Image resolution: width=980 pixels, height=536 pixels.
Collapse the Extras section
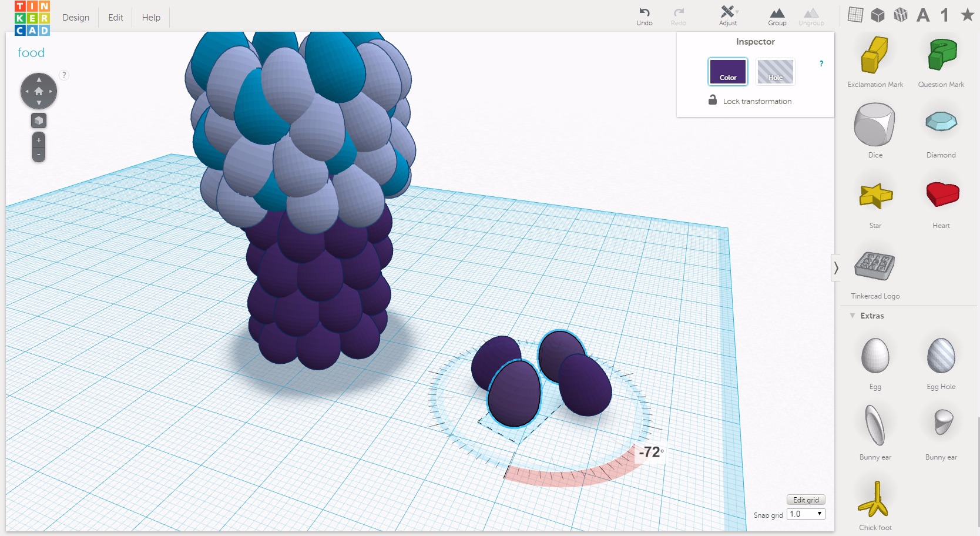(x=853, y=316)
